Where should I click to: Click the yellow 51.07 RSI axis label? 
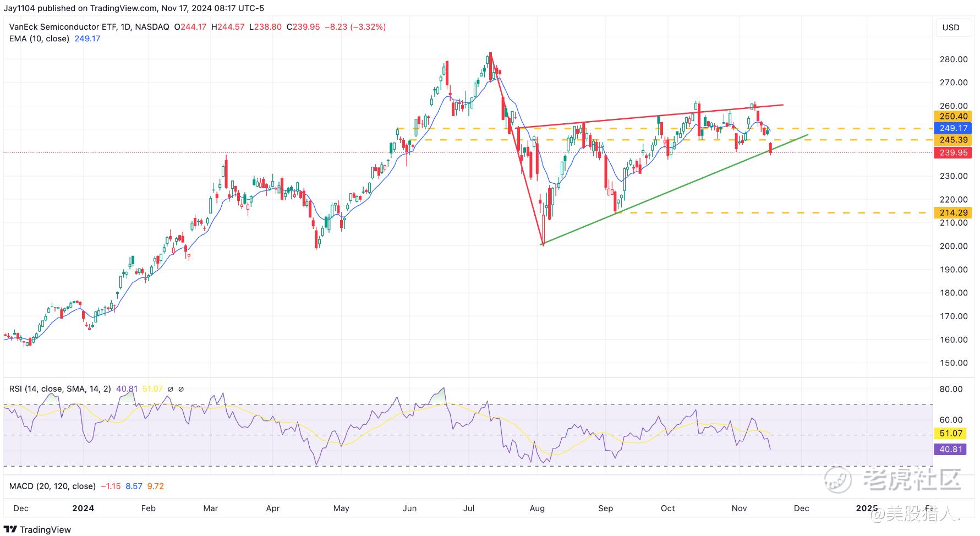950,434
